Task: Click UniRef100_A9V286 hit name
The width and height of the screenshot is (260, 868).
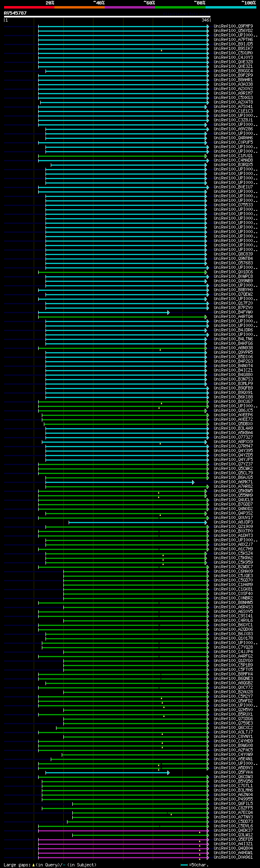Action: [233, 129]
